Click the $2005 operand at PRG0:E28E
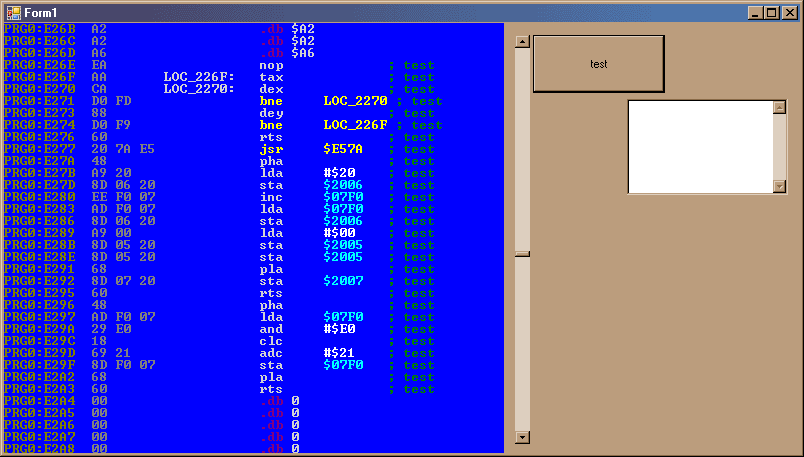The height and width of the screenshot is (457, 804). pyautogui.click(x=343, y=257)
